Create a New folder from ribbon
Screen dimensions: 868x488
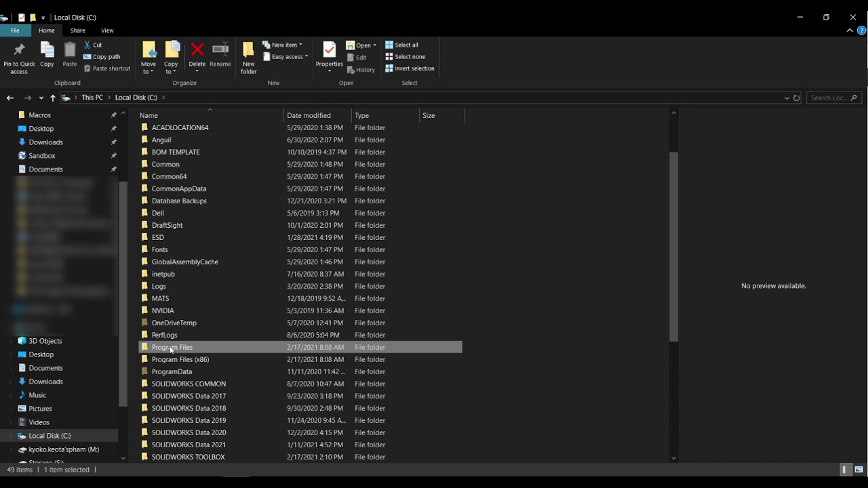pyautogui.click(x=249, y=58)
